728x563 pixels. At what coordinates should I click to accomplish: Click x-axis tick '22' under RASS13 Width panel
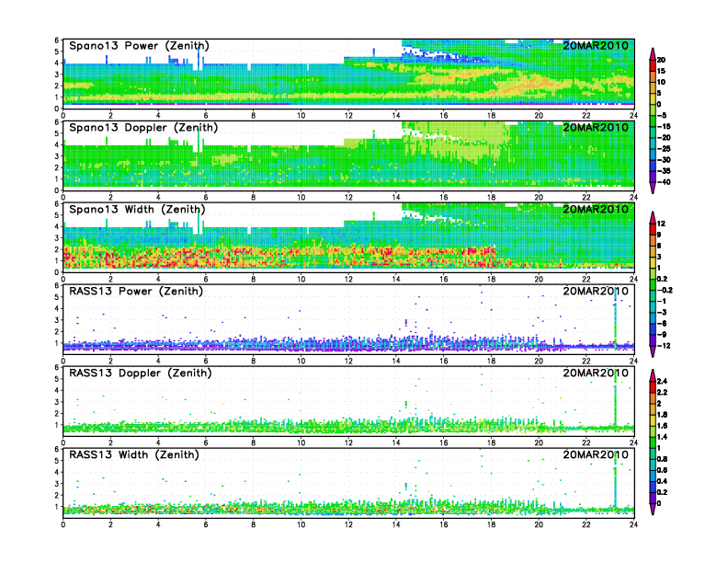point(586,524)
